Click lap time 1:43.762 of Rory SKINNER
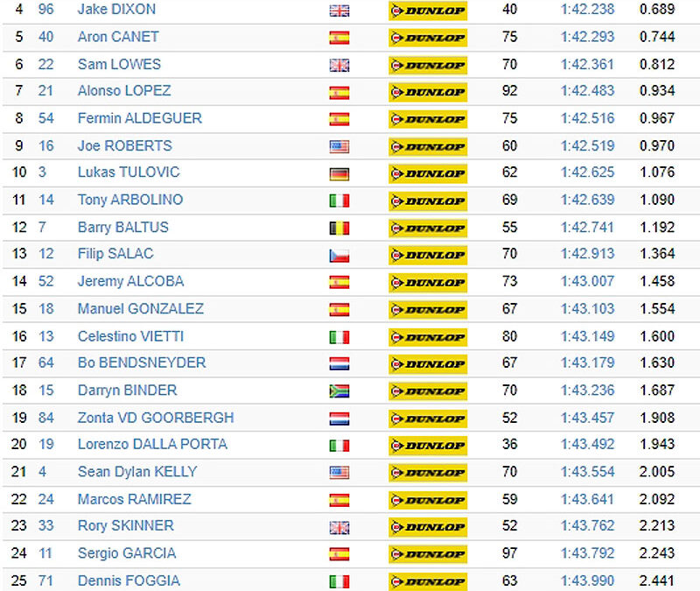The width and height of the screenshot is (700, 591). pyautogui.click(x=587, y=526)
